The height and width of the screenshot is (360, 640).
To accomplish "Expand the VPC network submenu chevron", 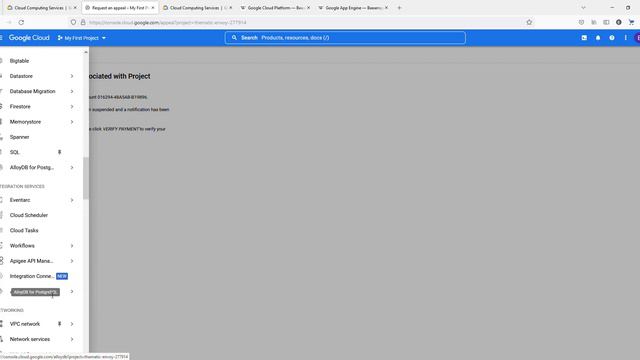I will [72, 324].
